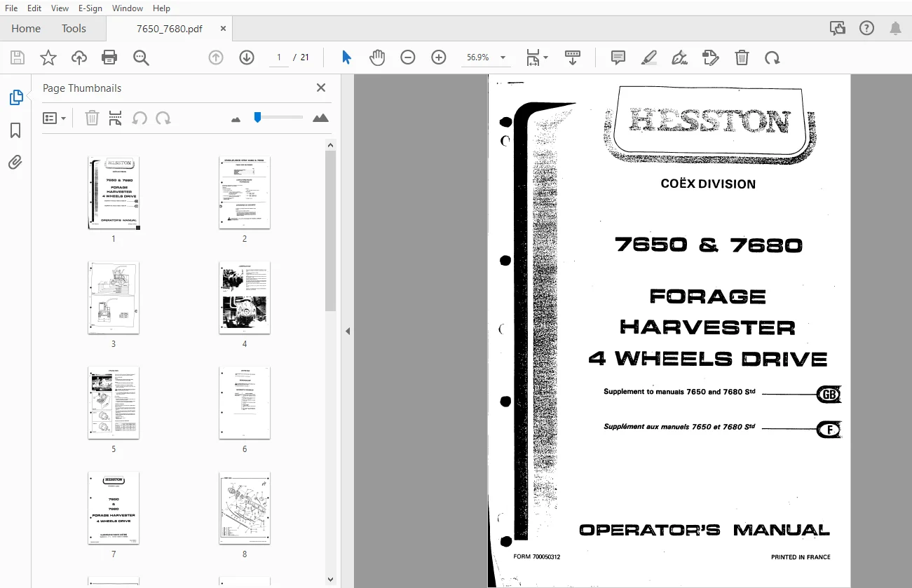The height and width of the screenshot is (588, 912).
Task: Rotate thumbnails counterclockwise
Action: [x=139, y=118]
